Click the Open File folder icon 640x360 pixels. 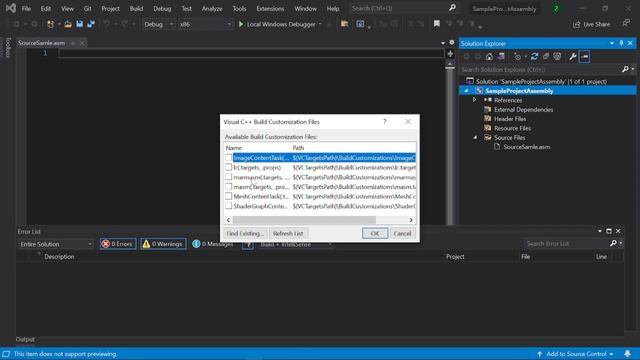pyautogui.click(x=68, y=24)
